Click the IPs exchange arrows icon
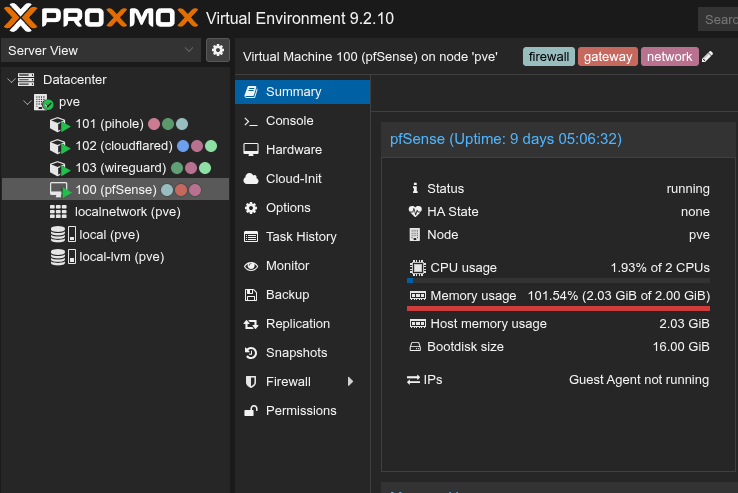Image resolution: width=738 pixels, height=493 pixels. pyautogui.click(x=414, y=380)
